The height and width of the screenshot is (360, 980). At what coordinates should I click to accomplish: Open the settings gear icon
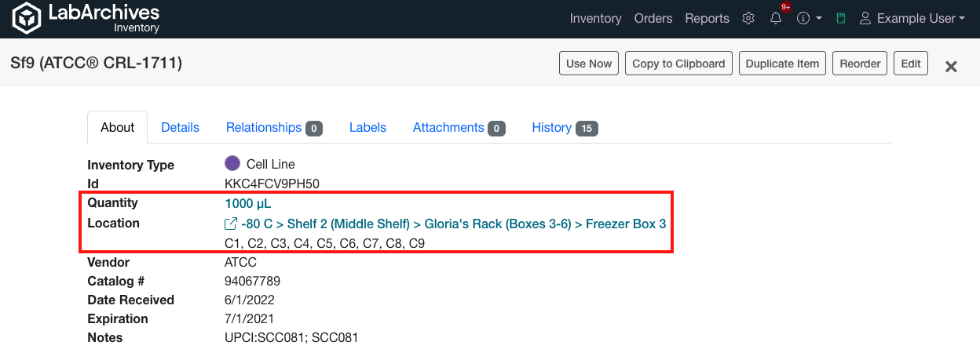tap(748, 18)
